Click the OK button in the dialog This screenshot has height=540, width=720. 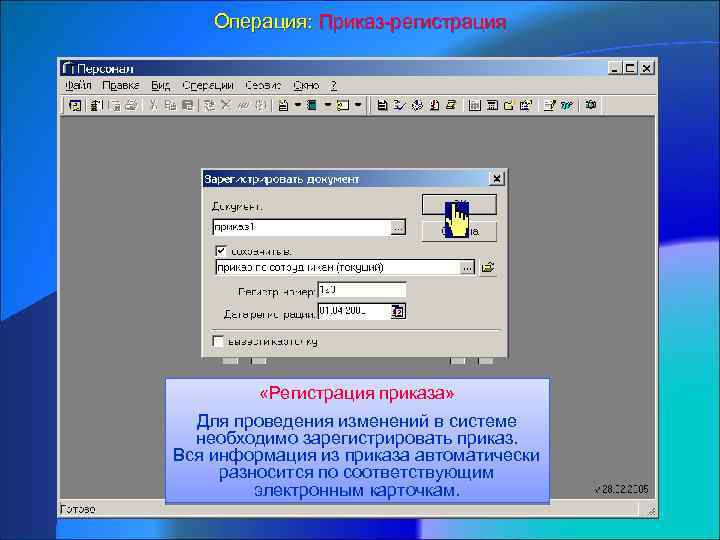click(459, 204)
